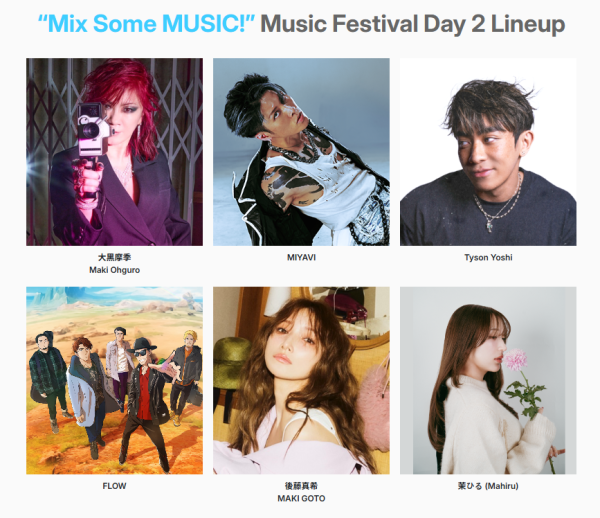Click the 後藤真希 Japanese name label
The image size is (600, 518).
click(301, 486)
